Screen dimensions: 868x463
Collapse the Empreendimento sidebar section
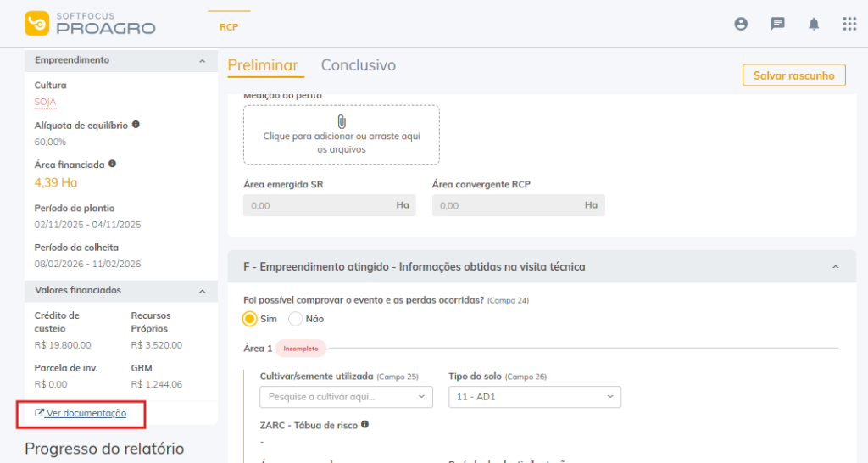point(202,61)
